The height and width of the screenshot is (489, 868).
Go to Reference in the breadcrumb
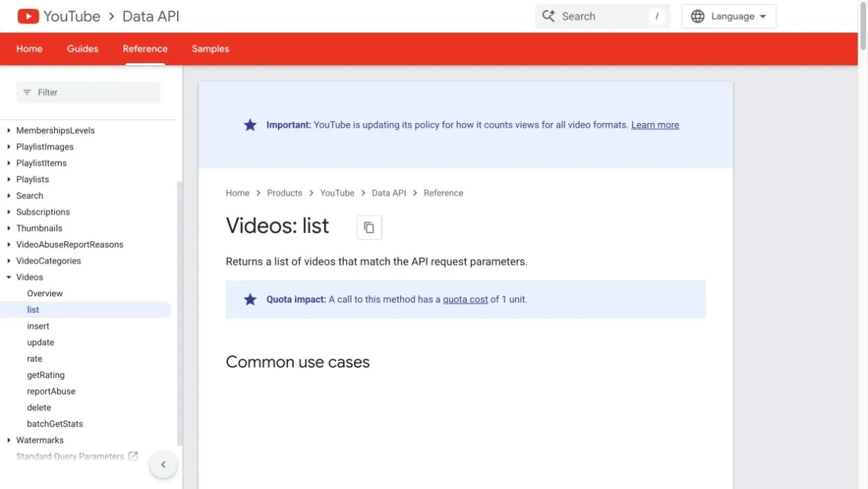click(x=443, y=193)
